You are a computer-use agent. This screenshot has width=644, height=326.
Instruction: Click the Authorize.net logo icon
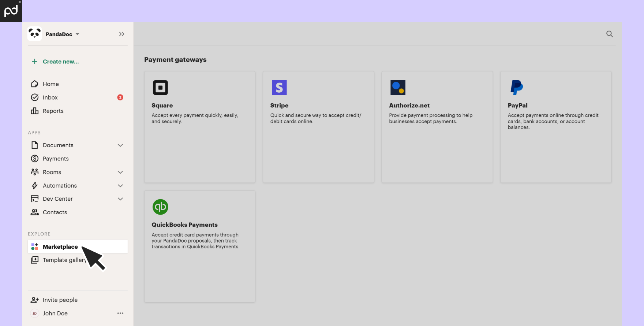398,88
